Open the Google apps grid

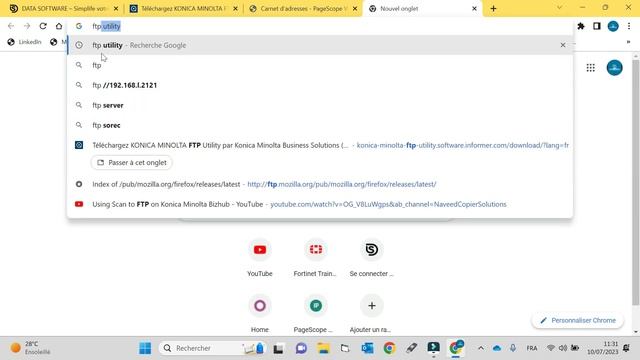590,68
